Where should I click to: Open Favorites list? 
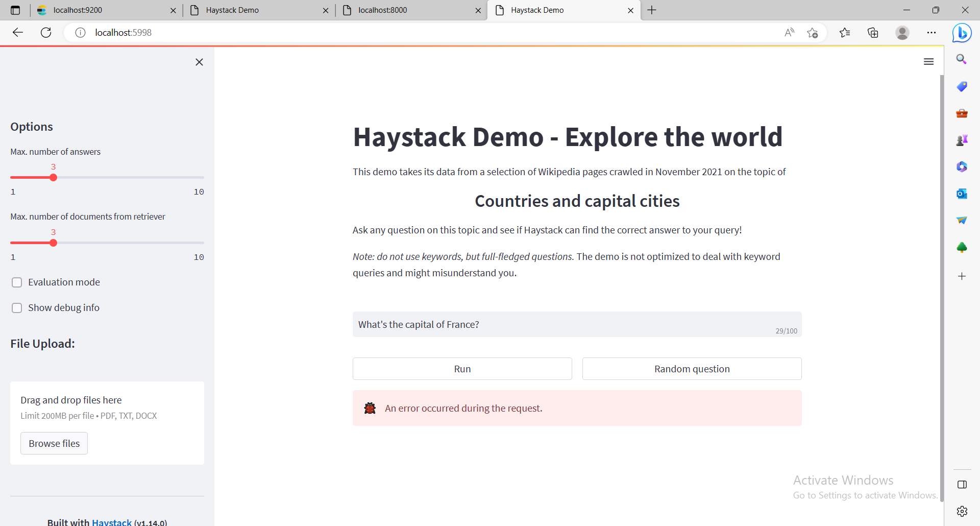(x=845, y=33)
